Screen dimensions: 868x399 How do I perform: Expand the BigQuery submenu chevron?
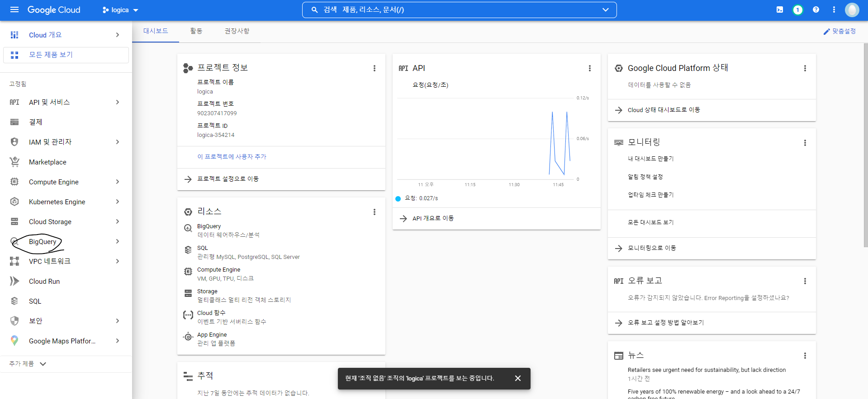tap(118, 241)
